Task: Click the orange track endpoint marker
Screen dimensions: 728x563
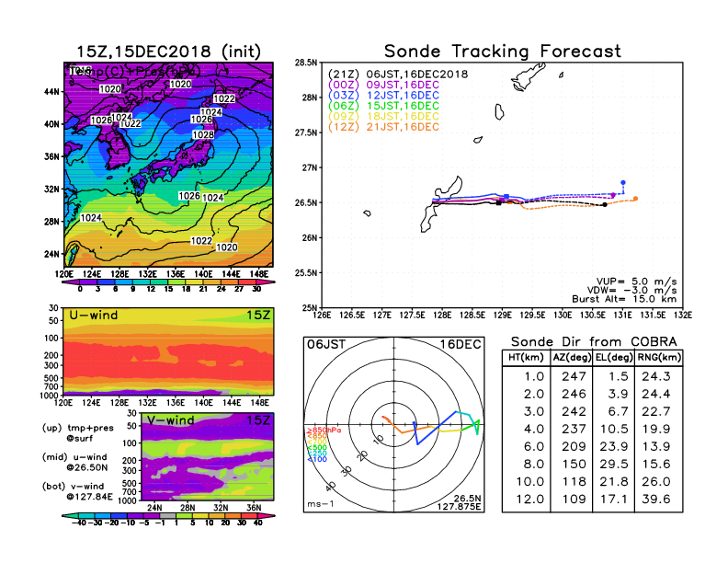Action: (x=635, y=199)
